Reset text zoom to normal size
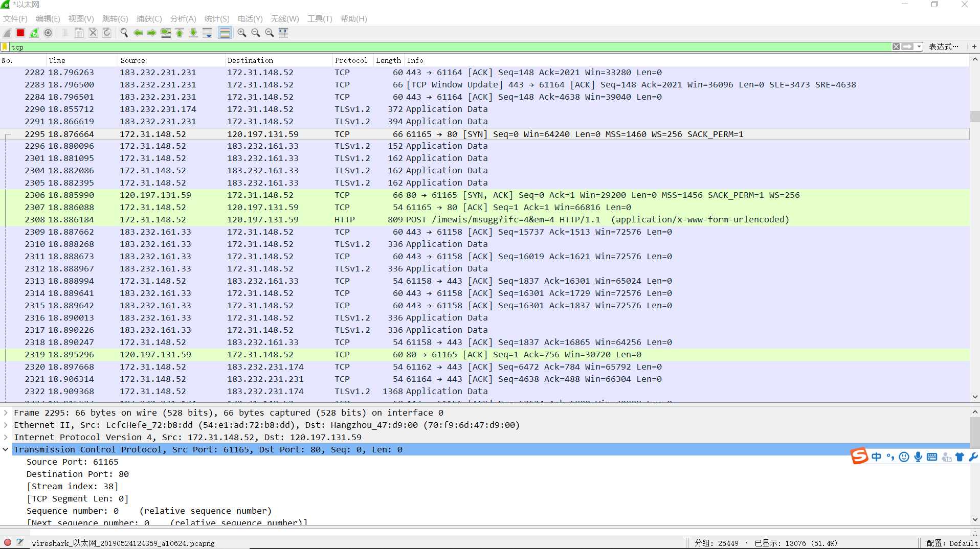Viewport: 980px width, 549px height. click(x=270, y=33)
